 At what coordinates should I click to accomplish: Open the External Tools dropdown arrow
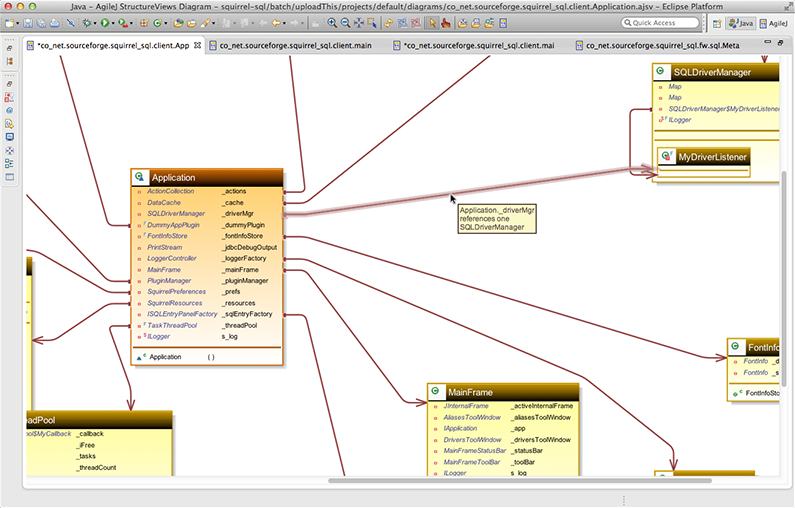click(131, 23)
